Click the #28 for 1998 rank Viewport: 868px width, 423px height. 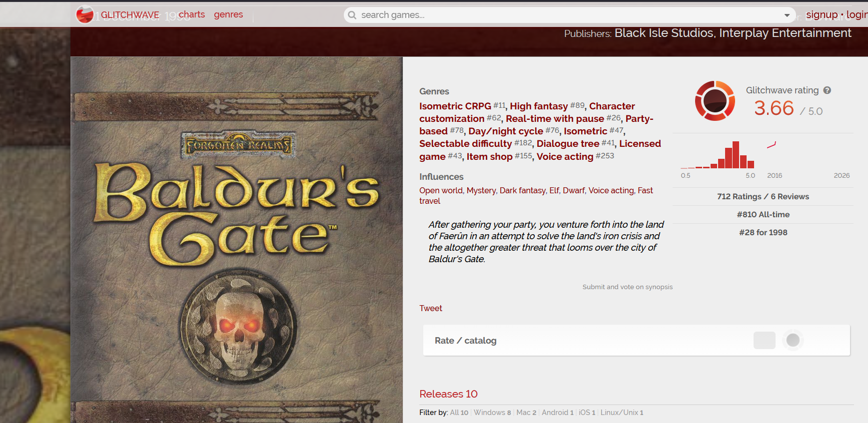[x=763, y=233]
